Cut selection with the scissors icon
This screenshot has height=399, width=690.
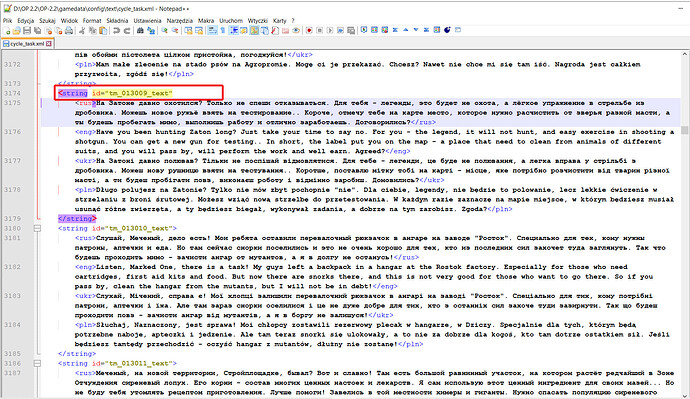(x=82, y=30)
